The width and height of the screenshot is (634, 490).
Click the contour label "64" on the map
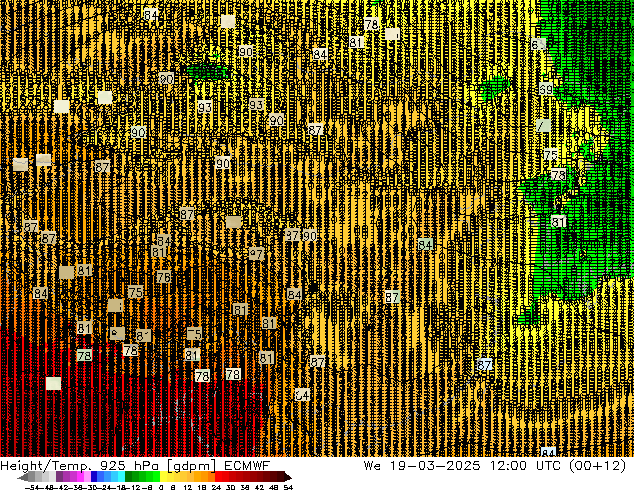(302, 395)
